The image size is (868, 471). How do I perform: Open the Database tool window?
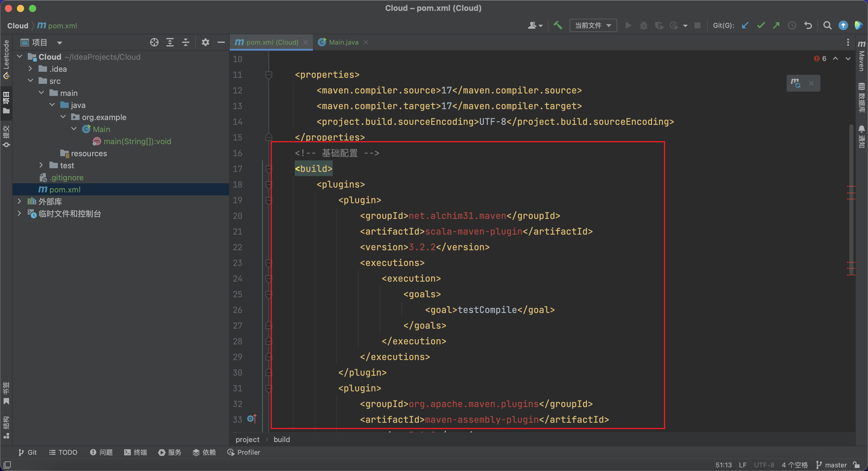[862, 97]
